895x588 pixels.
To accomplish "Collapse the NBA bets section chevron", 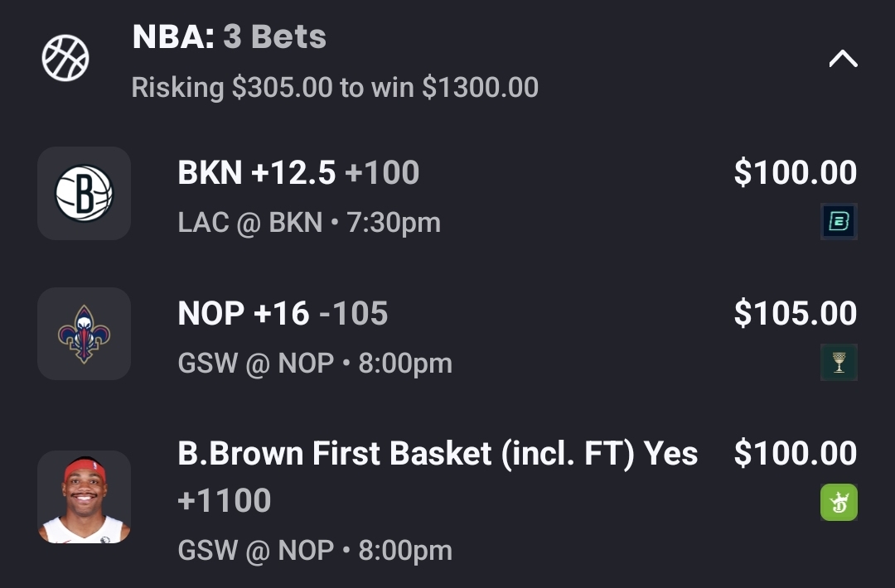I will (x=843, y=59).
